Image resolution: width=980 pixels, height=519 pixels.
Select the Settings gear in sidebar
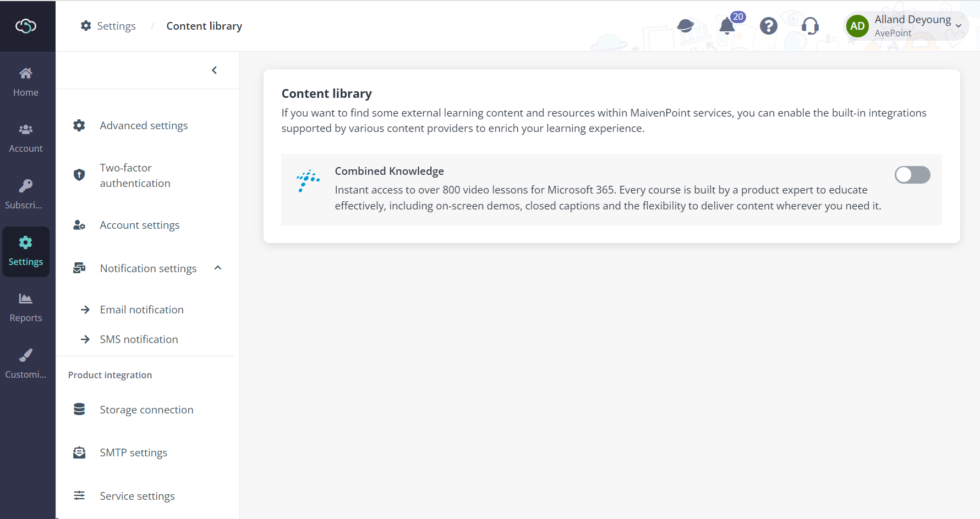[26, 242]
